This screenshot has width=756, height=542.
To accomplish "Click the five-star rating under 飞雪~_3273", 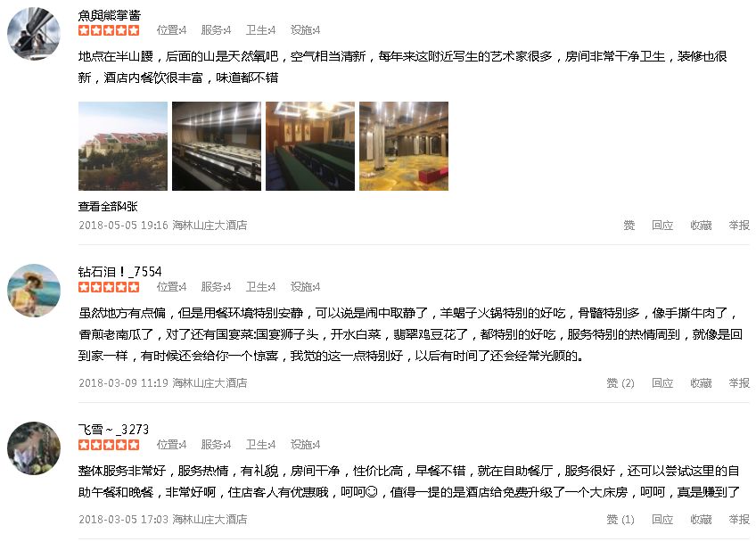I will pos(109,445).
